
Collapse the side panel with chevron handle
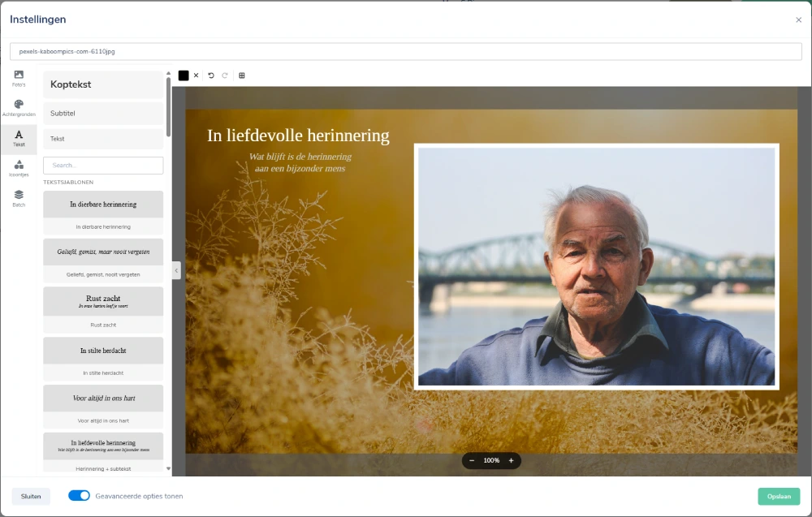[176, 271]
